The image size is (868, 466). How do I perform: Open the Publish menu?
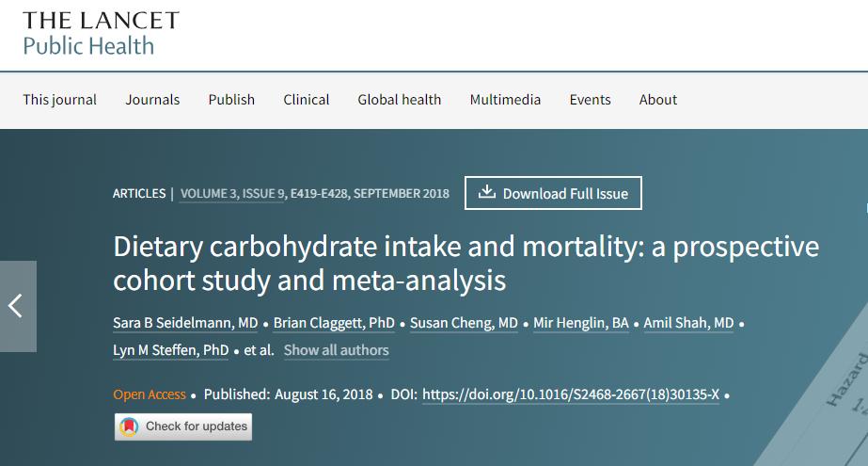point(231,100)
